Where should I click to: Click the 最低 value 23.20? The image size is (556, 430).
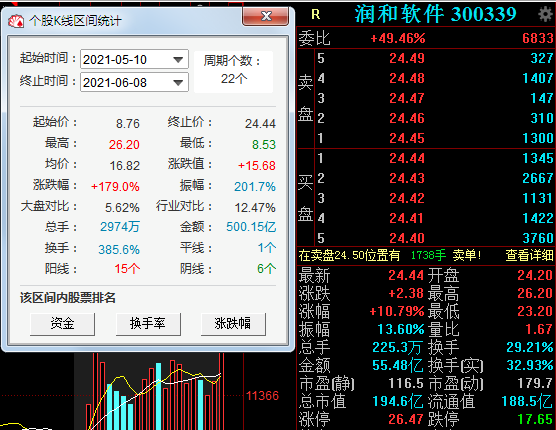(535, 311)
